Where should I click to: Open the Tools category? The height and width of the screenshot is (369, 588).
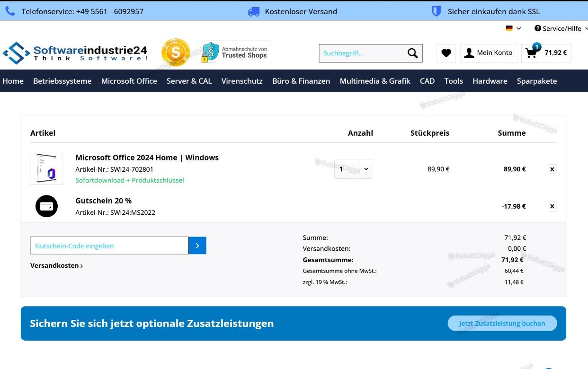454,81
